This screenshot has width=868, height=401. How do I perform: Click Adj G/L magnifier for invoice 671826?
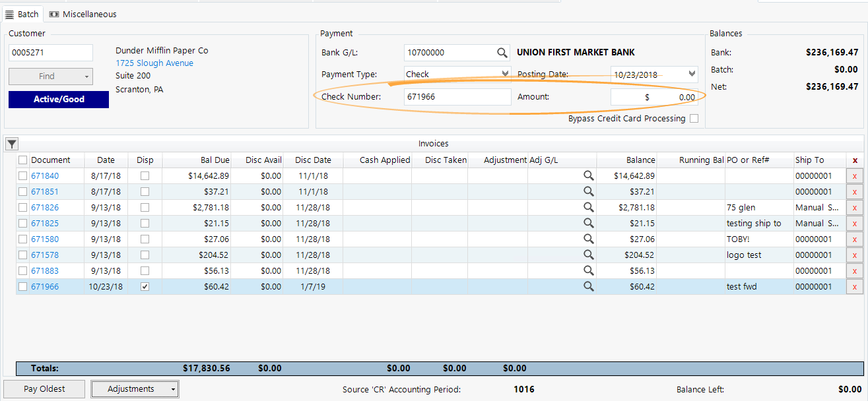point(588,208)
